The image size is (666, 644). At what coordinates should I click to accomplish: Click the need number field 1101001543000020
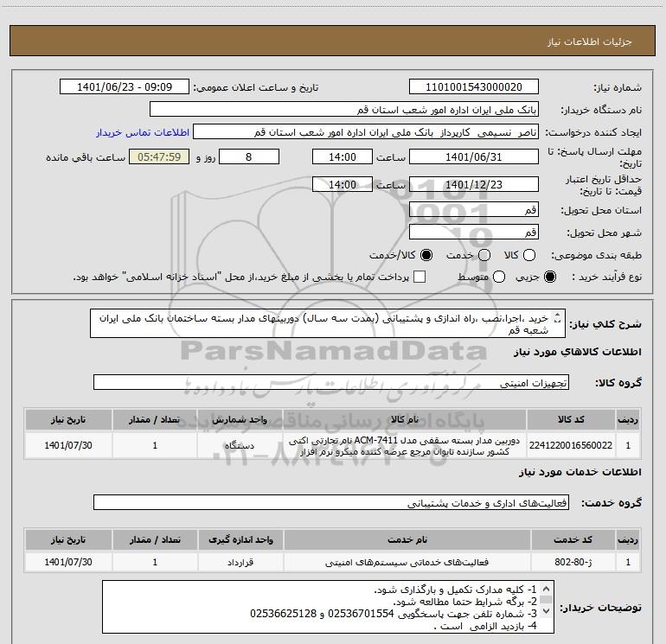[x=474, y=87]
